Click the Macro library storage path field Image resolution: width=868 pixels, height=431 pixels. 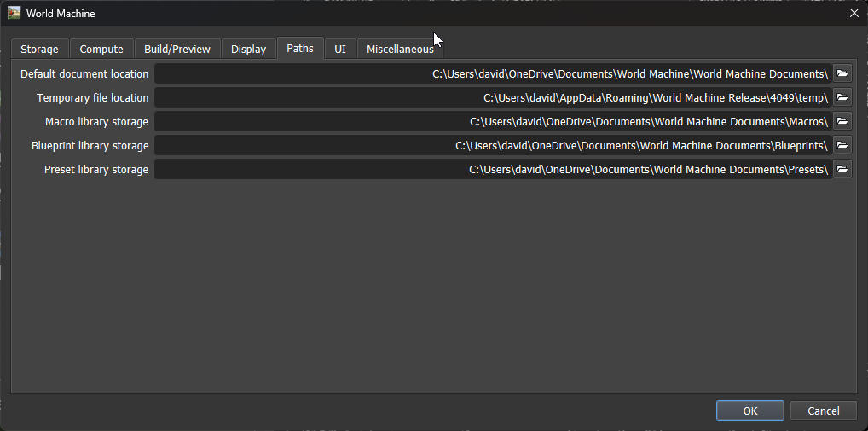point(493,121)
